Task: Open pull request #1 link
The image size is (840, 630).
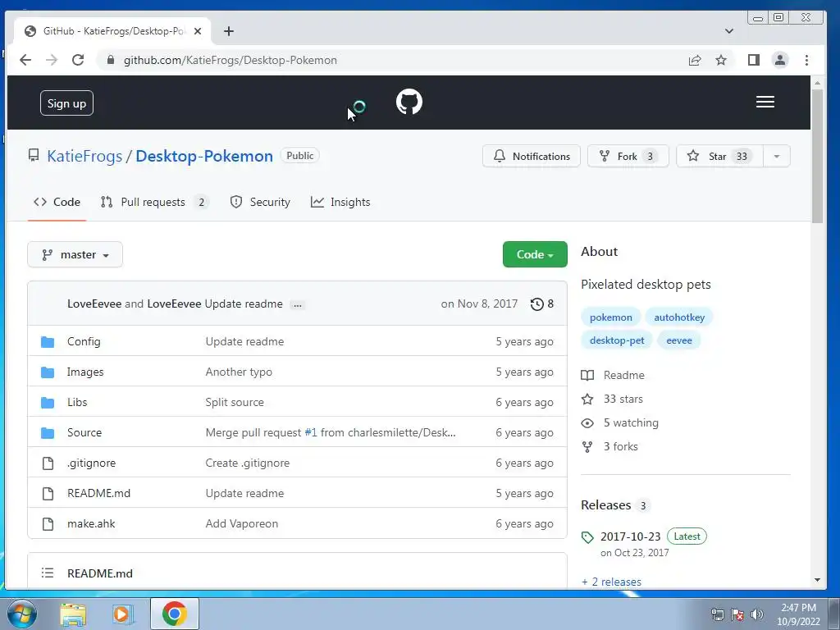Action: 311,433
